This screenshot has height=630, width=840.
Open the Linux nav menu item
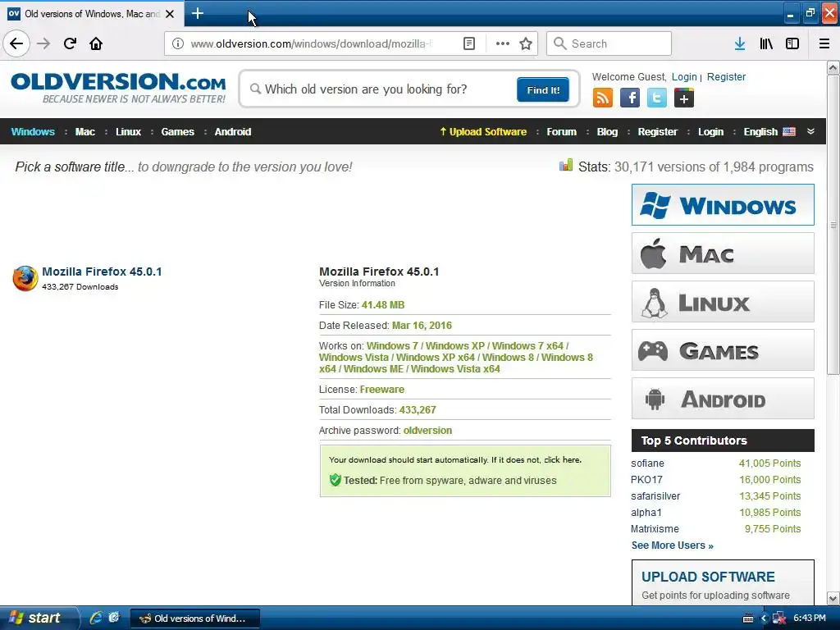point(128,132)
